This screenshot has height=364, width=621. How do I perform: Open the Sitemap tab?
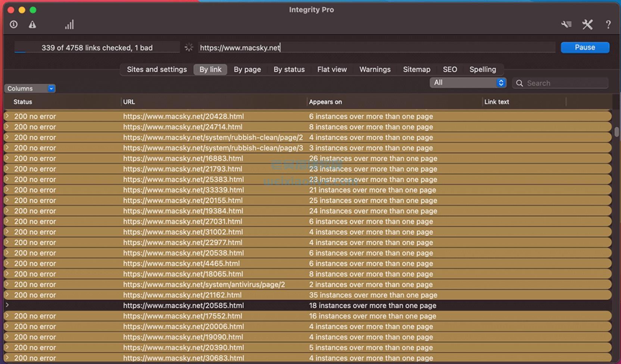click(x=416, y=69)
